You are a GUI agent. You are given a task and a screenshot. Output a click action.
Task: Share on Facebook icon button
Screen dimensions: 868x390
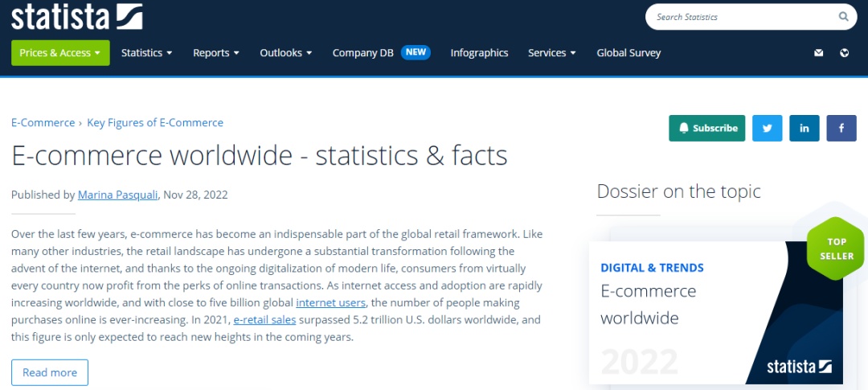pos(841,128)
